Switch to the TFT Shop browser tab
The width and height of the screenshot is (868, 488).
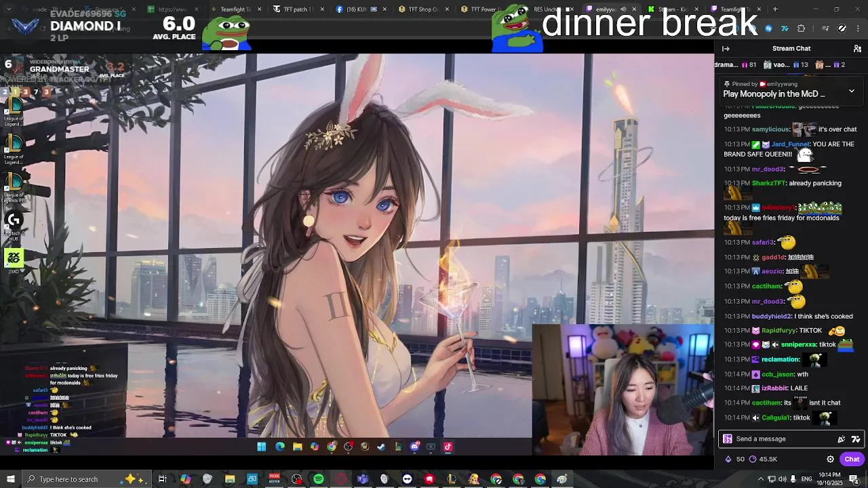(x=423, y=9)
